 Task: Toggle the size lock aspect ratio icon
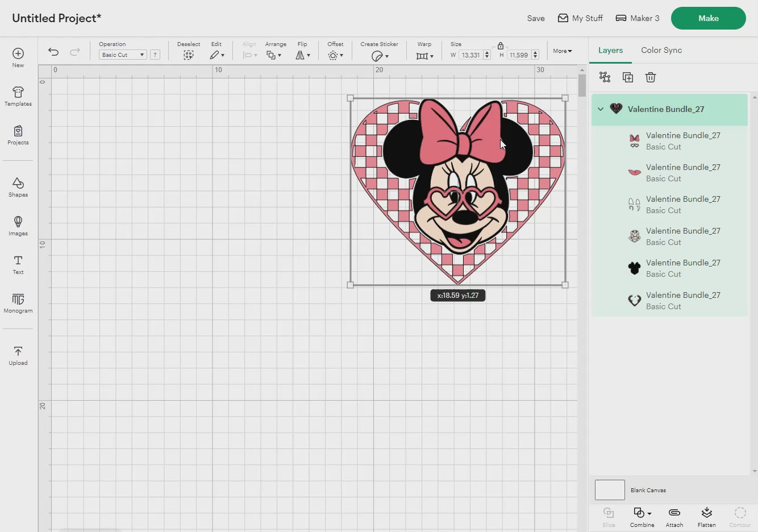[x=501, y=45]
